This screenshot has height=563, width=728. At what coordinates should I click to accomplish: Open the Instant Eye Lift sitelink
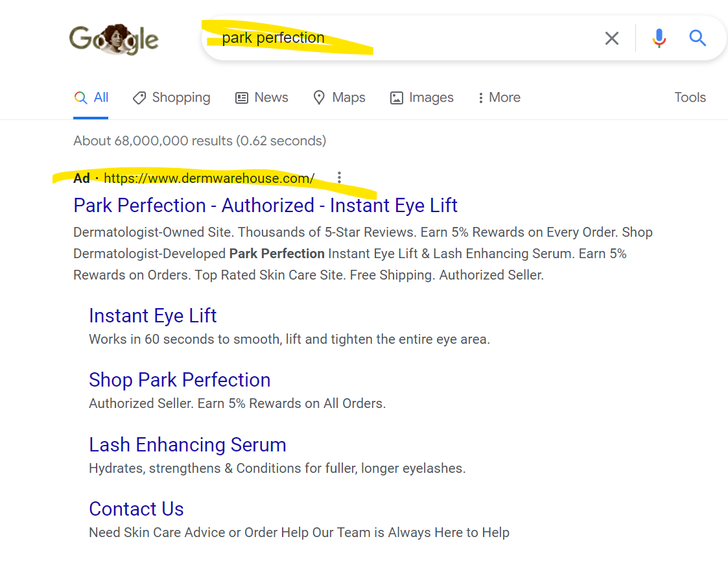153,316
